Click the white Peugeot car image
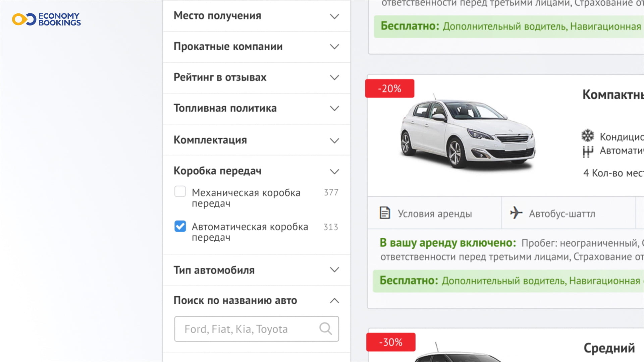Screen dimensions: 644x362 coord(467,134)
